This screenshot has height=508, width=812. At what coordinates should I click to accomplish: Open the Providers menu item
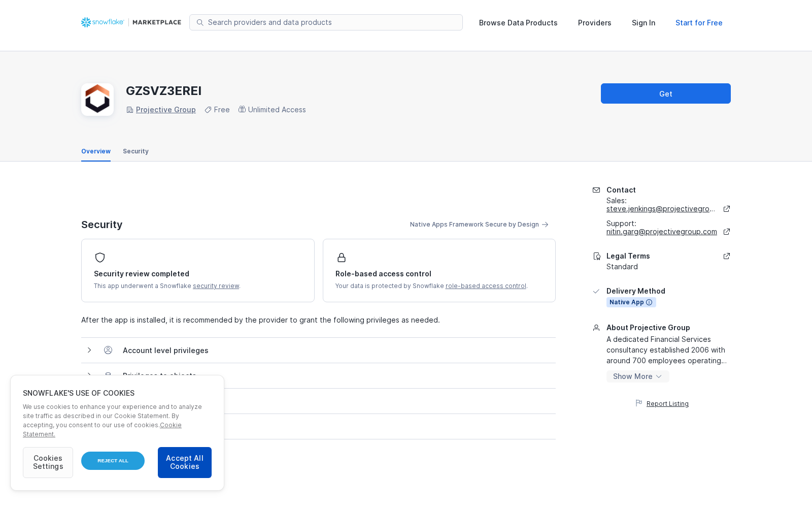tap(595, 23)
